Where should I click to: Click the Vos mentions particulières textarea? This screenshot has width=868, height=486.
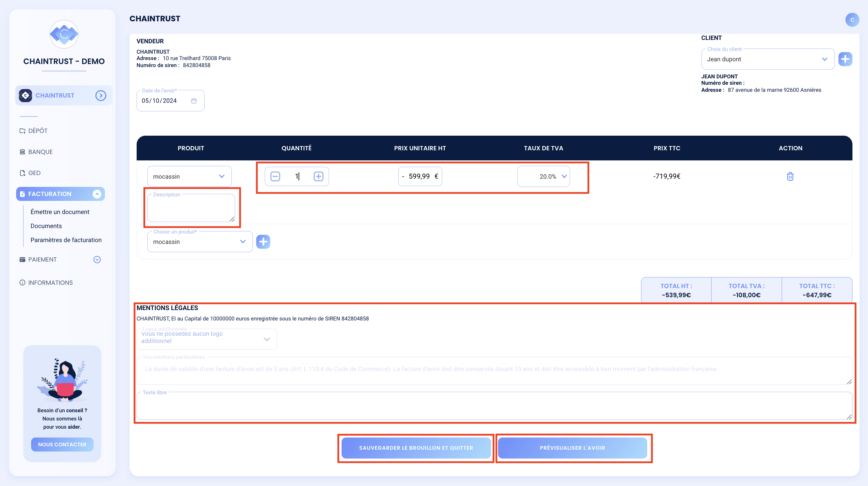tap(494, 370)
